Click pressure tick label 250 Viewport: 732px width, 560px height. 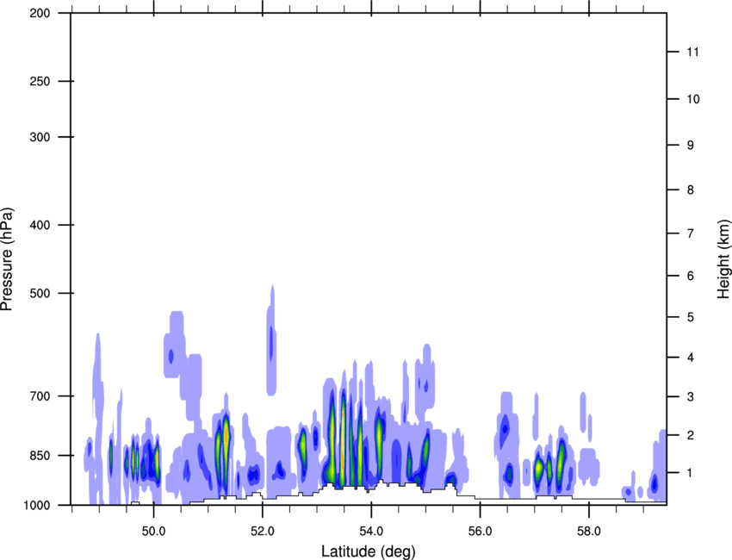coord(40,81)
